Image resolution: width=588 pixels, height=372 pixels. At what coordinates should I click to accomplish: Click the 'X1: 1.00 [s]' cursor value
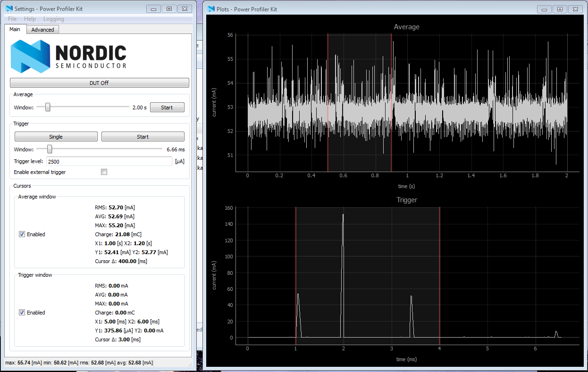coord(109,243)
